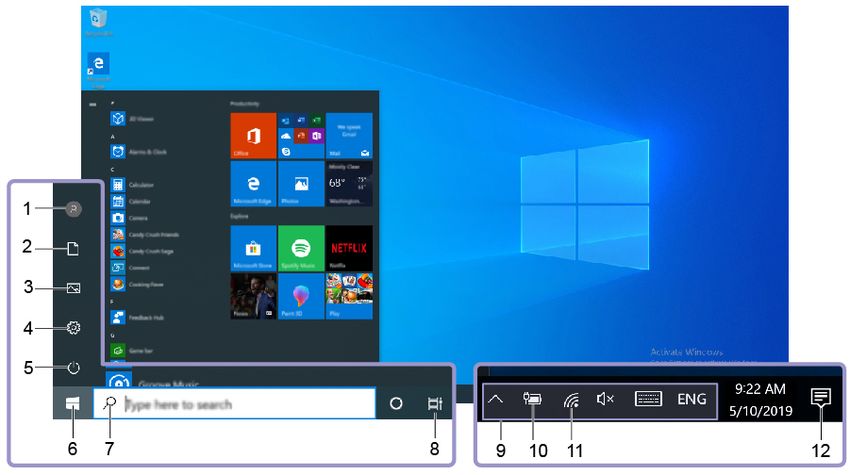Open Settings gear in Start menu

[x=73, y=328]
